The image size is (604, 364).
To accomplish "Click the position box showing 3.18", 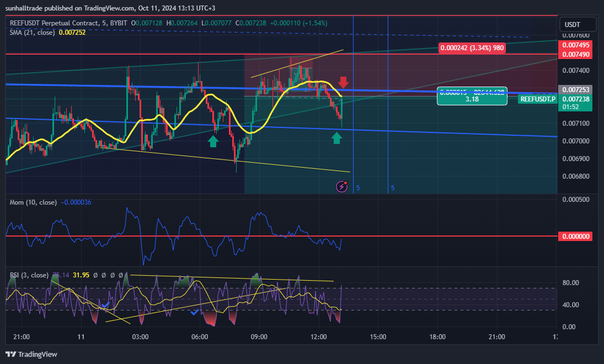I will pyautogui.click(x=472, y=96).
